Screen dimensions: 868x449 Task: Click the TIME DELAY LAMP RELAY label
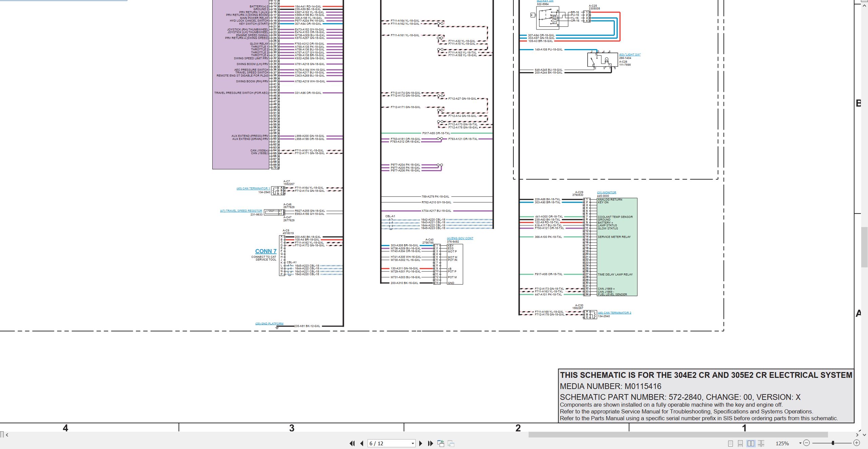point(615,274)
